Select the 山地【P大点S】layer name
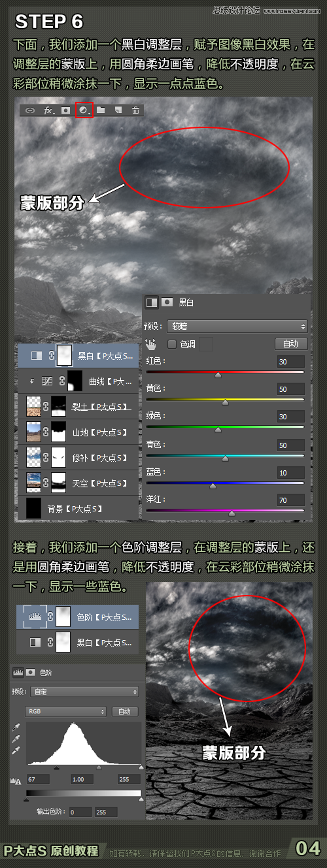 click(x=99, y=432)
